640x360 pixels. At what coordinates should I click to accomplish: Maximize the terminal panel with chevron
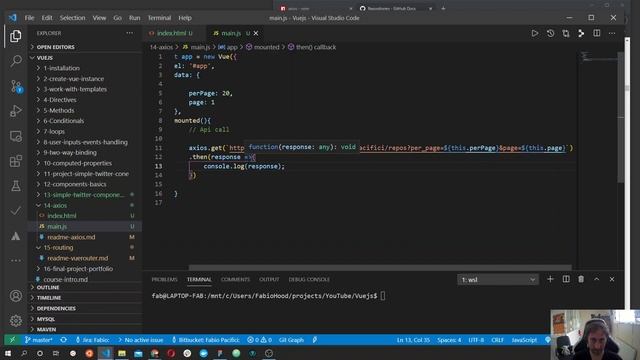point(596,279)
